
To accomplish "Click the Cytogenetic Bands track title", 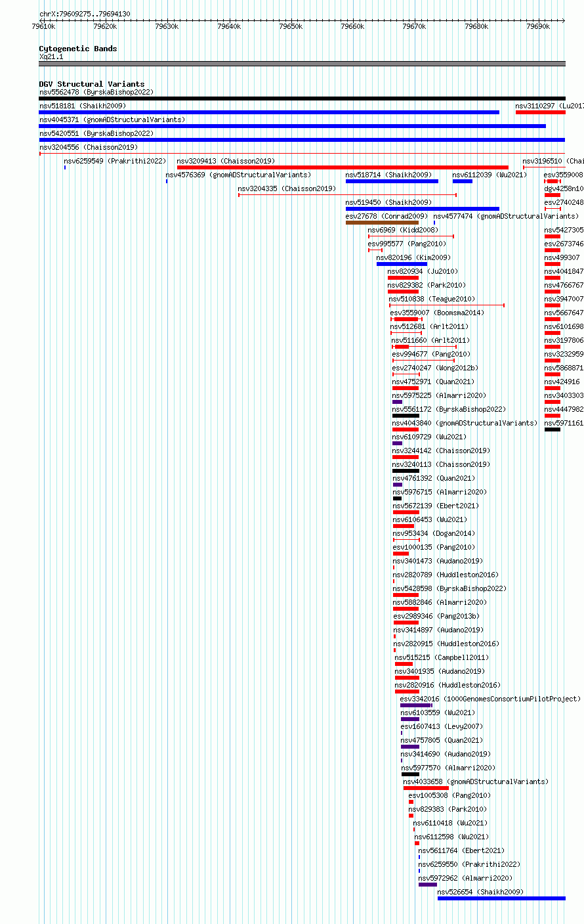I will 78,49.
